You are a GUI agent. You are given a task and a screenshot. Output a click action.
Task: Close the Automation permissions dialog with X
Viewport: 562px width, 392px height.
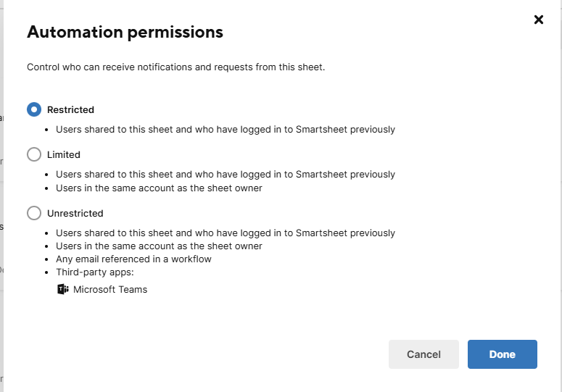tap(539, 20)
